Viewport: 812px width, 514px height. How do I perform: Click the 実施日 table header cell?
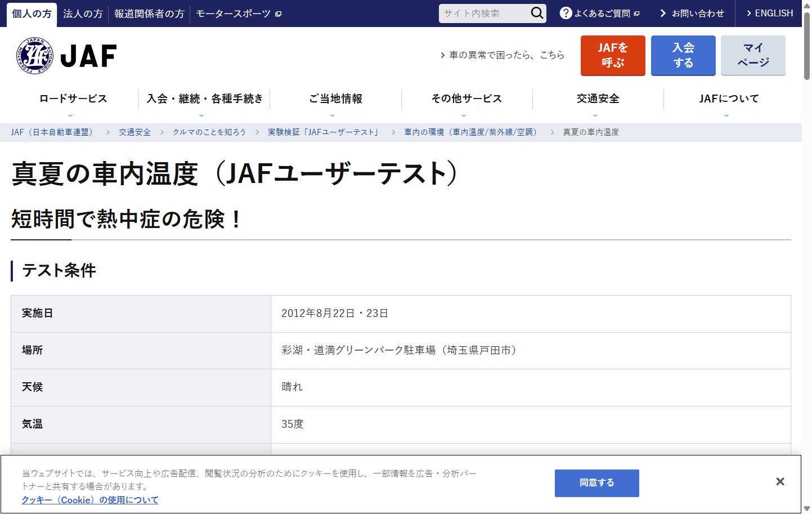pos(141,314)
